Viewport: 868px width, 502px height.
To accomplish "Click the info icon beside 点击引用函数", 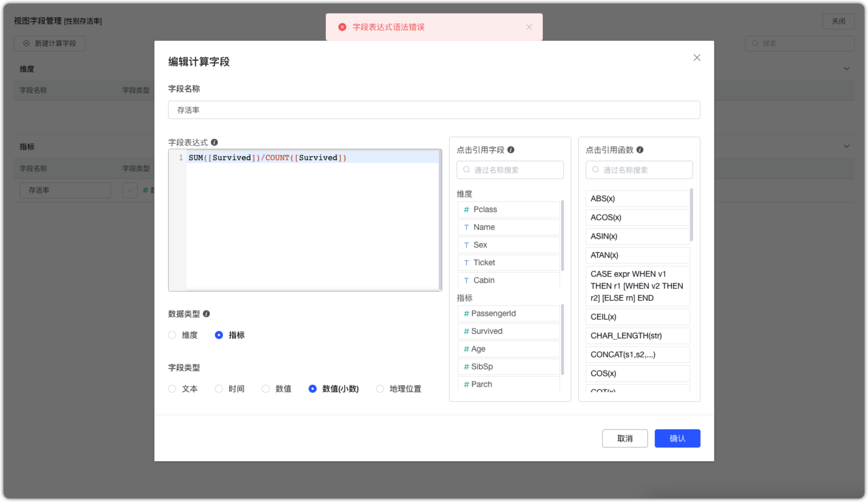I will click(x=640, y=150).
